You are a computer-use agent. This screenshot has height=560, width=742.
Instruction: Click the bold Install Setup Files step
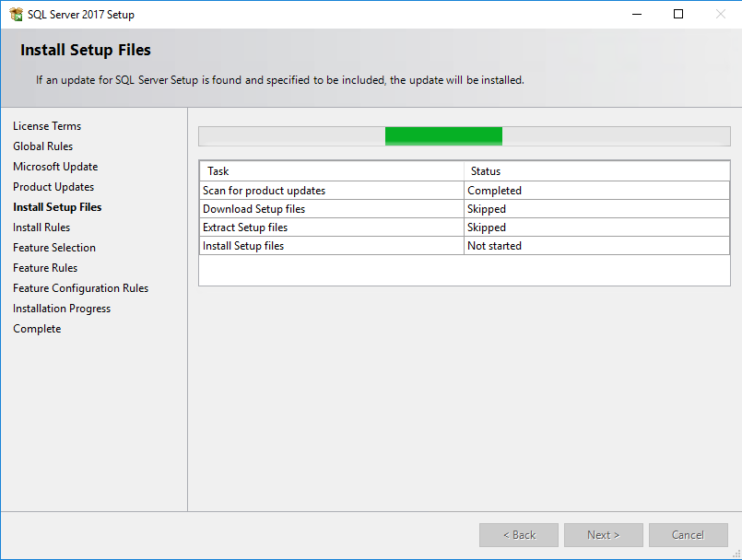57,207
